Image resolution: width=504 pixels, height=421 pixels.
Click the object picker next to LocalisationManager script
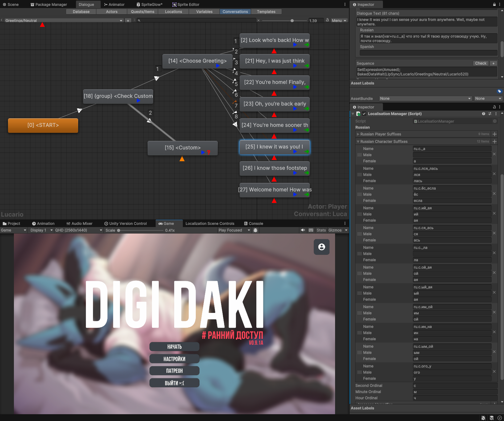click(x=495, y=121)
